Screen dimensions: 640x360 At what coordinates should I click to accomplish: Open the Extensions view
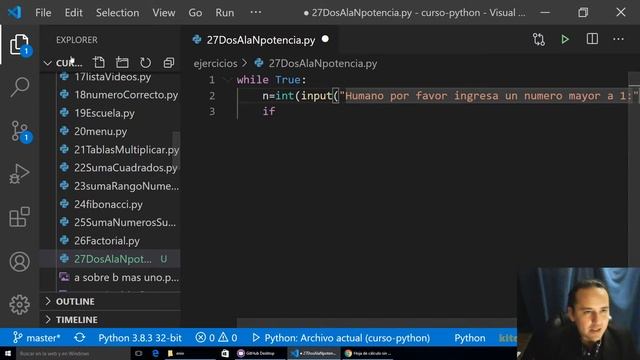(x=19, y=217)
